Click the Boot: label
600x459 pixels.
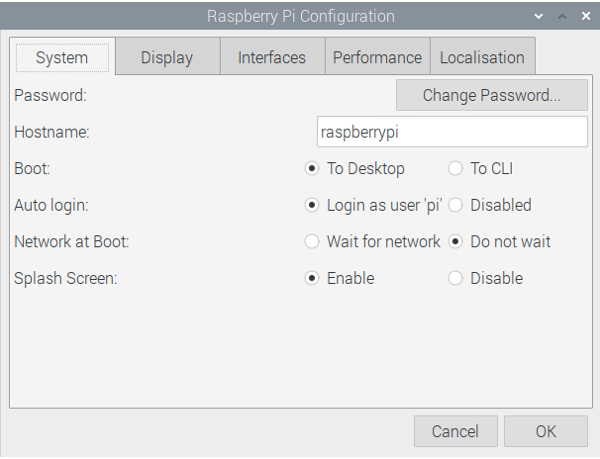tap(32, 169)
